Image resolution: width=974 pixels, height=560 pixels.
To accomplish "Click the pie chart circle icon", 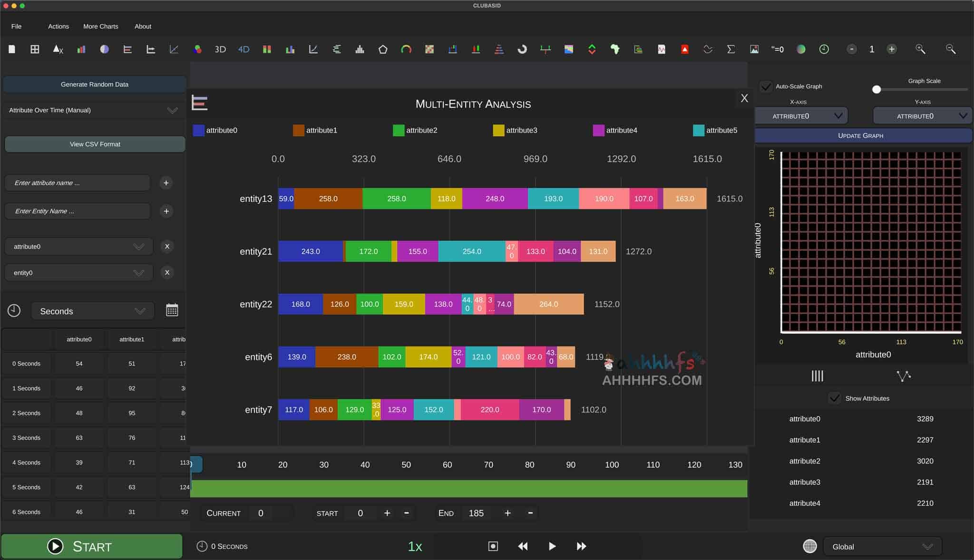I will tap(104, 49).
